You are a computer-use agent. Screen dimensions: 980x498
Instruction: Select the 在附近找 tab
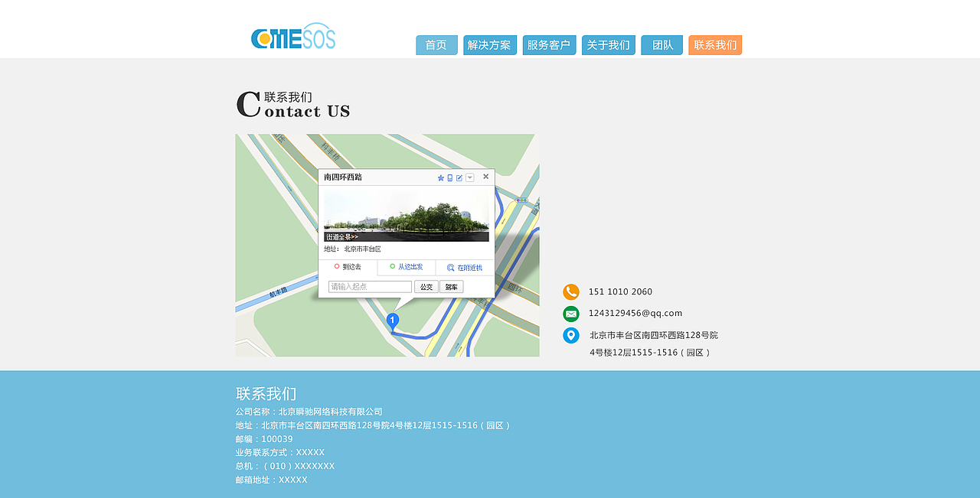point(465,268)
